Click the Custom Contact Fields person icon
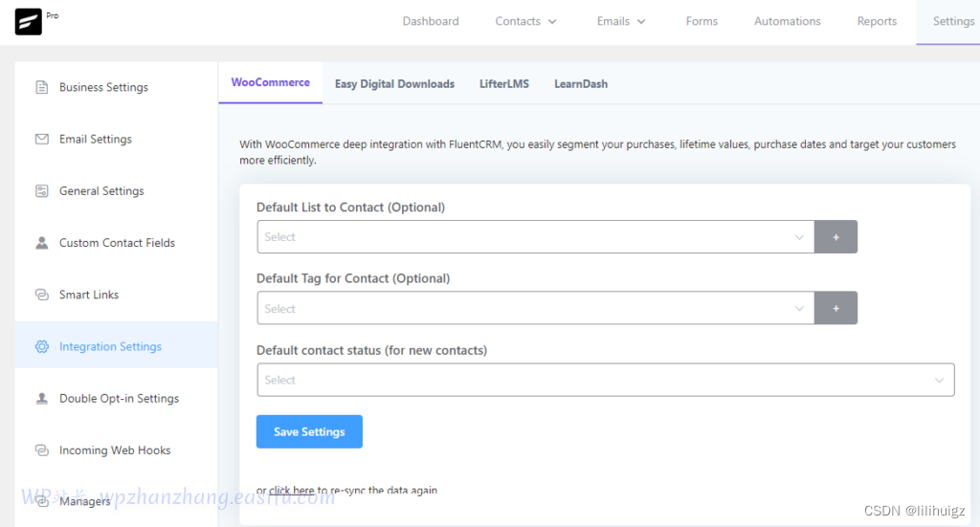This screenshot has width=980, height=527. point(42,243)
